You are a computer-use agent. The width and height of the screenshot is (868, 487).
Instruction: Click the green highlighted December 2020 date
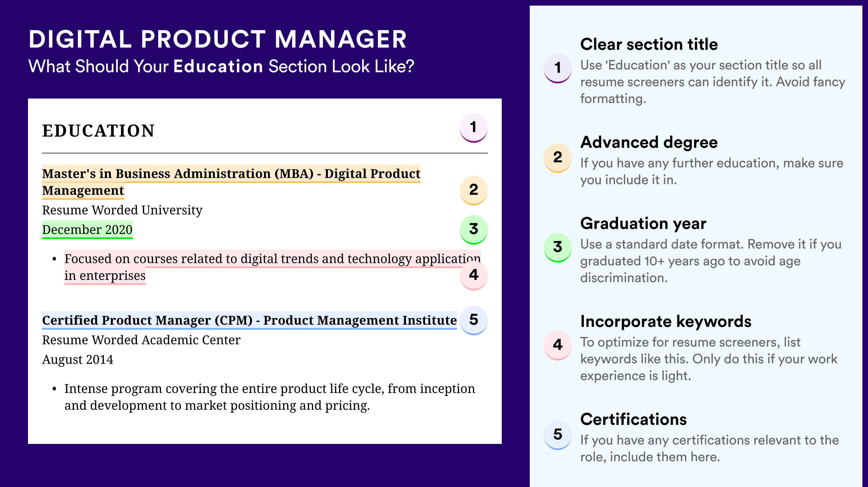point(87,230)
